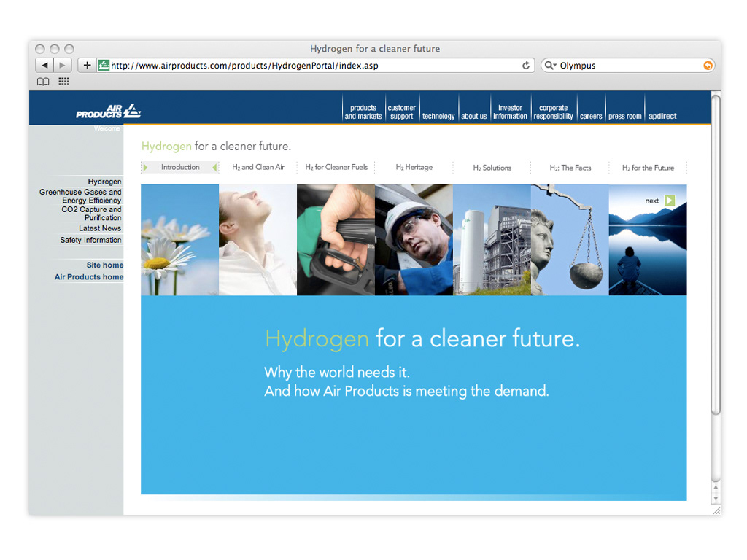Go forward with the browser forward arrow
The image size is (747, 560).
pyautogui.click(x=62, y=65)
